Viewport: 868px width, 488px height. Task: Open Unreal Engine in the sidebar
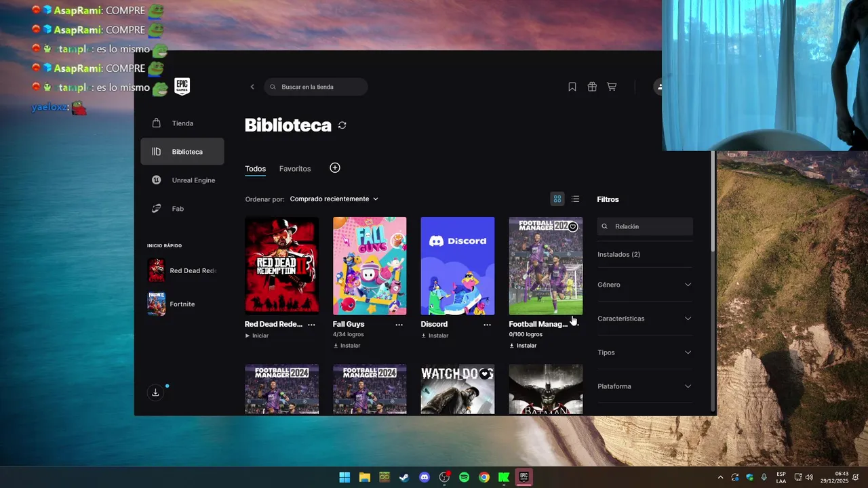pos(182,180)
